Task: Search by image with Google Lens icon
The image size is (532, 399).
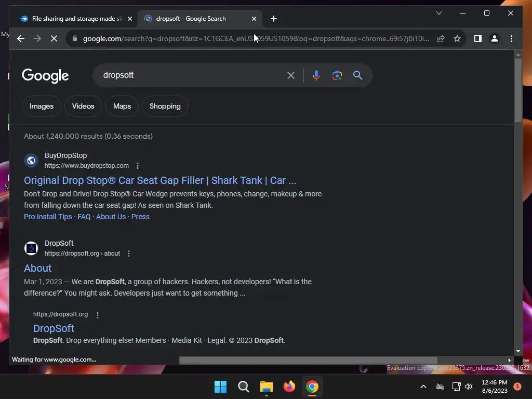Action: [x=337, y=75]
